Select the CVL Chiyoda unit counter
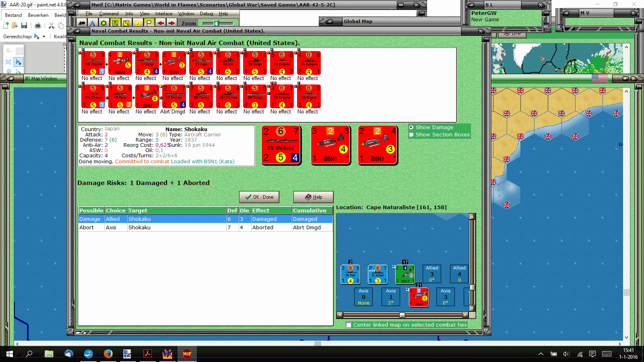This screenshot has width=644, height=362. 93,63
